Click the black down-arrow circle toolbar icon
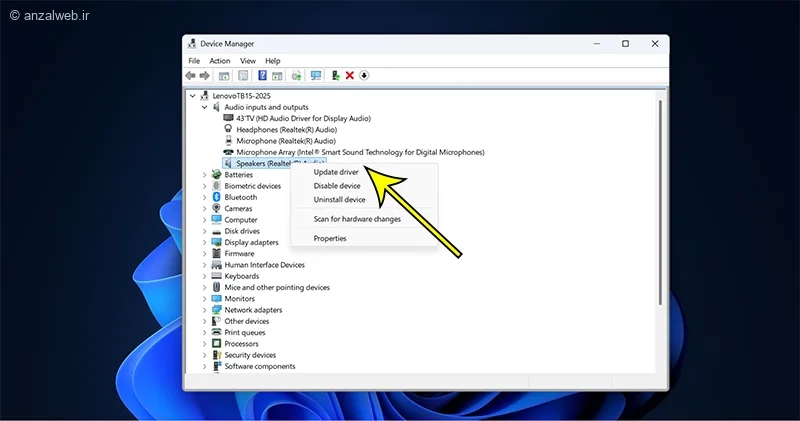800x421 pixels. pos(365,75)
